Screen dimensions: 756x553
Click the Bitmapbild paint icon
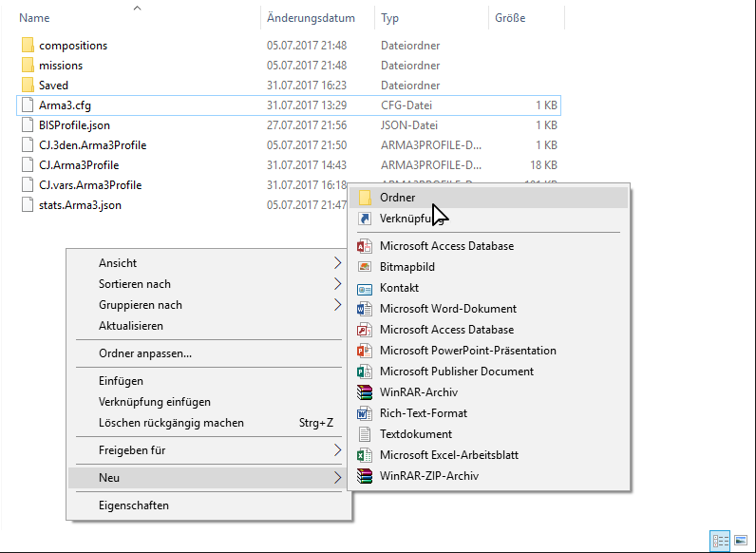(365, 267)
